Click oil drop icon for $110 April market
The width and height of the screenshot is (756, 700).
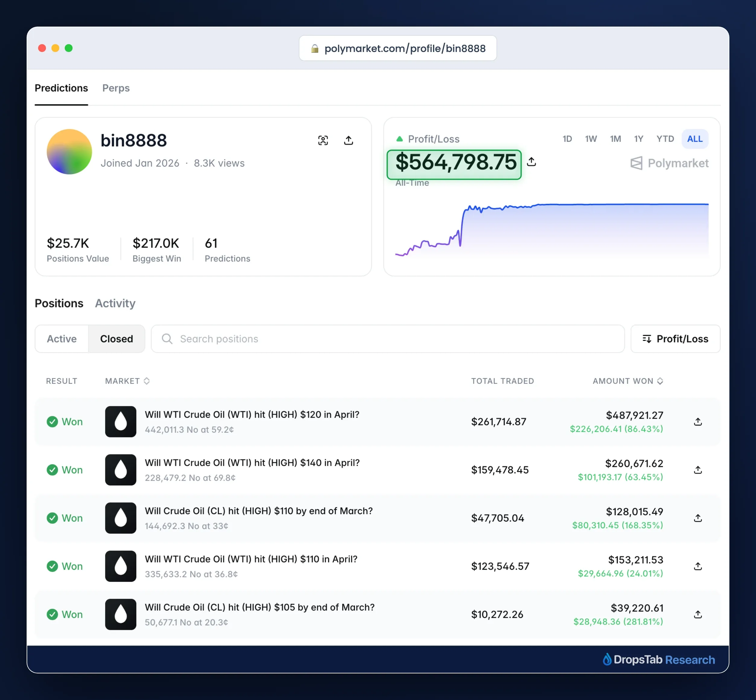[120, 566]
